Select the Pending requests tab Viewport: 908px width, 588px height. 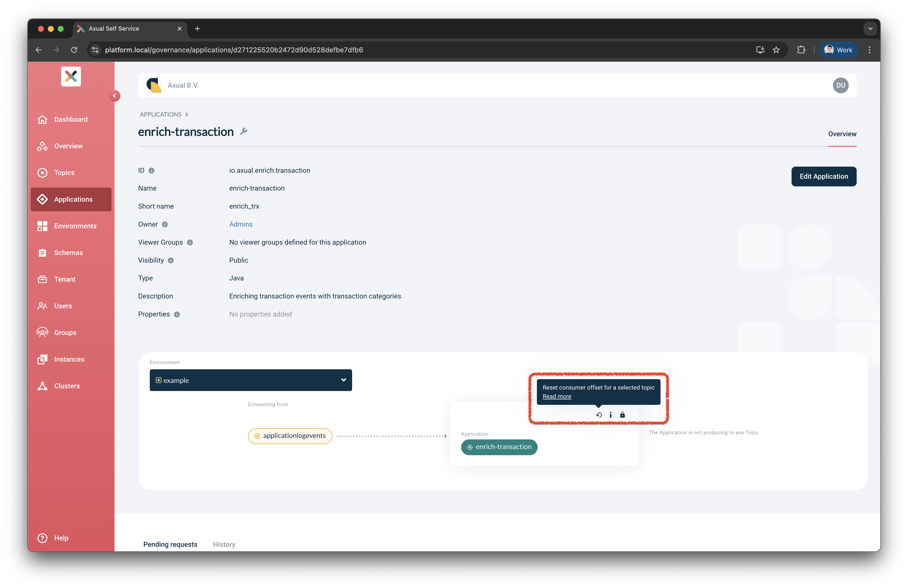170,544
